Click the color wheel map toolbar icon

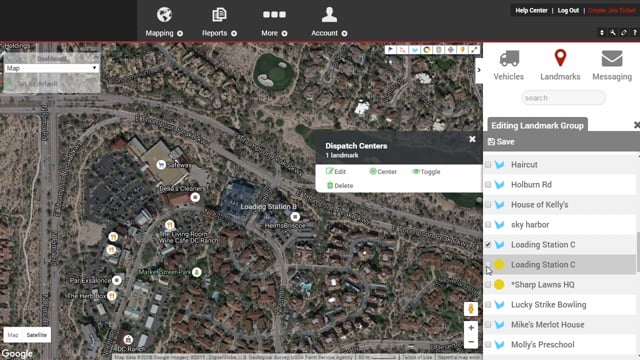[x=427, y=50]
